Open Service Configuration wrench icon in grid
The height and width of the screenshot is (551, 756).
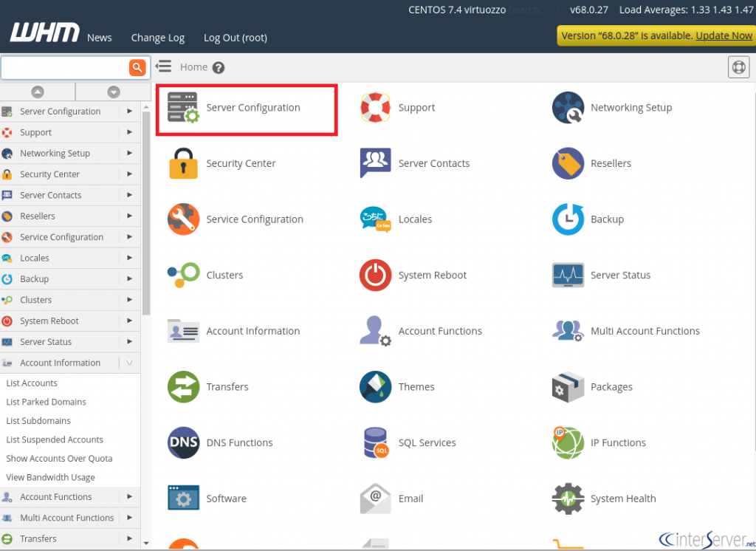(183, 219)
